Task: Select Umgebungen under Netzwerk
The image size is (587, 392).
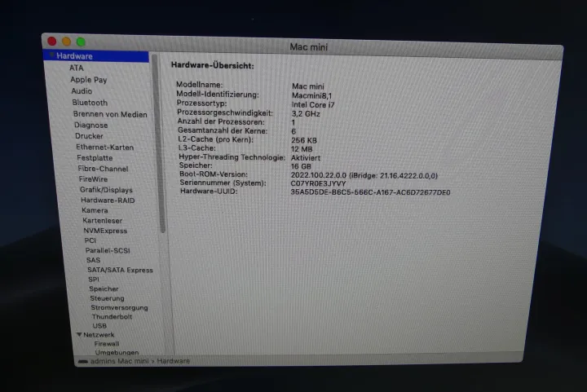Action: (117, 352)
